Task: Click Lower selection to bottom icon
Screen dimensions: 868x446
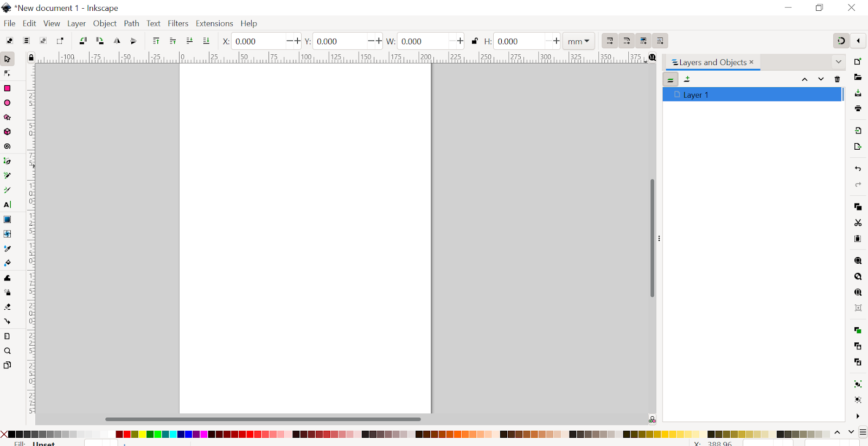Action: click(x=206, y=41)
